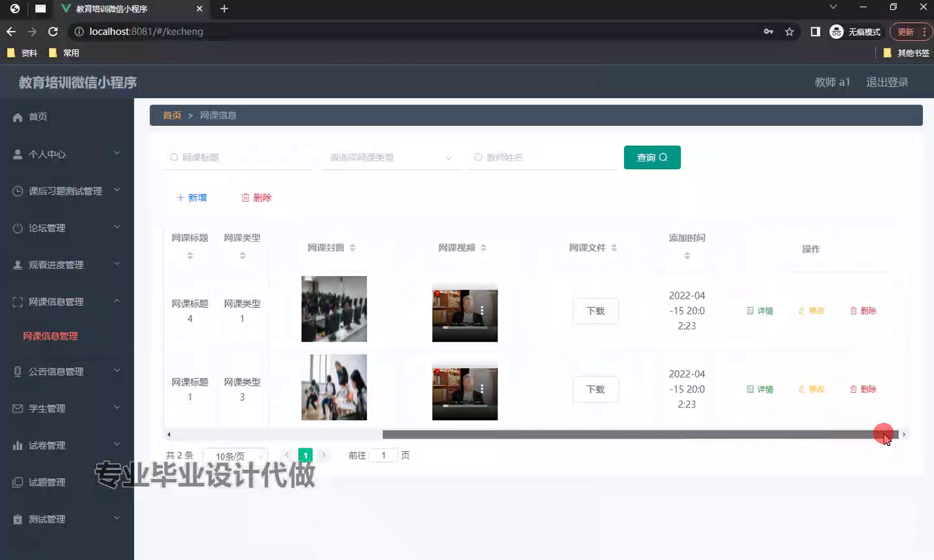Sort by 添加时间 column arrows
This screenshot has height=560, width=934.
[x=687, y=256]
